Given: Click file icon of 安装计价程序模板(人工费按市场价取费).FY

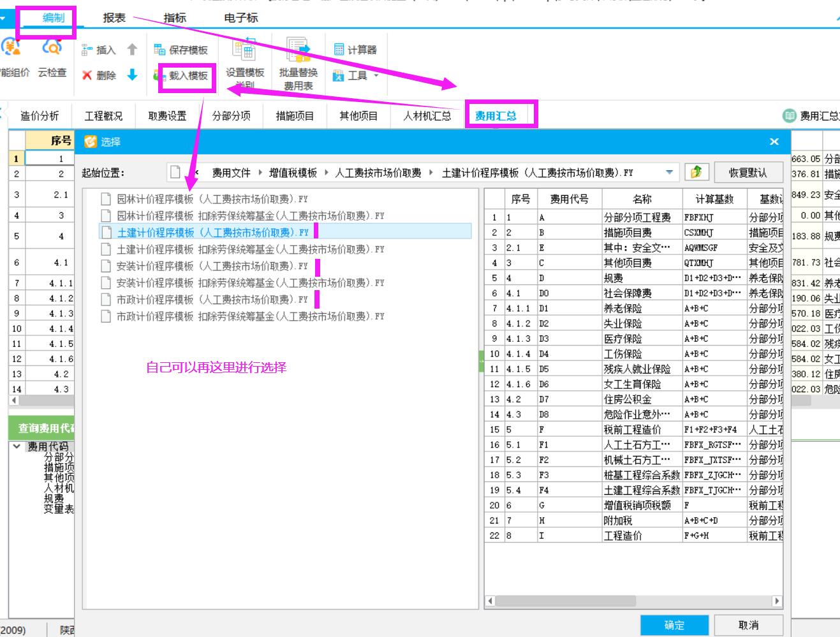Looking at the screenshot, I should click(106, 266).
